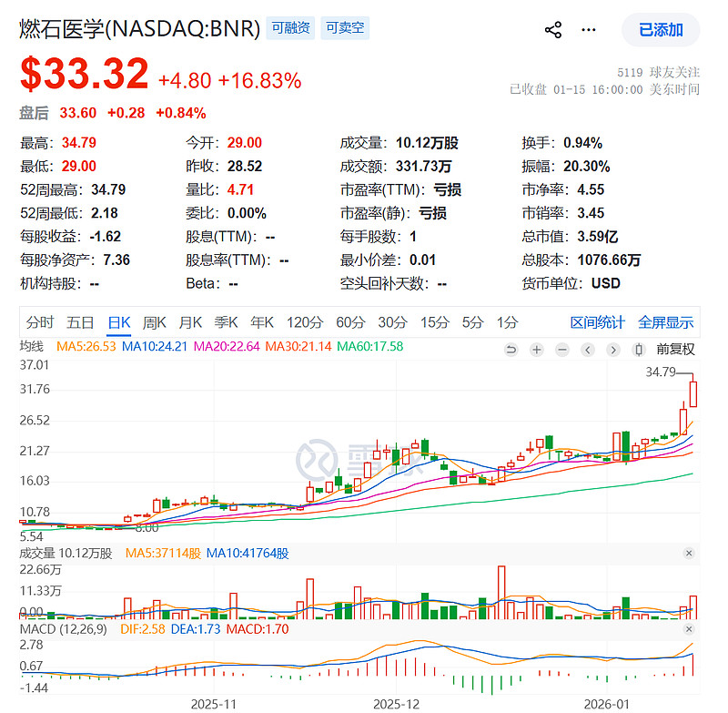
Task: Click the 量比 4.71 value
Action: [x=240, y=189]
